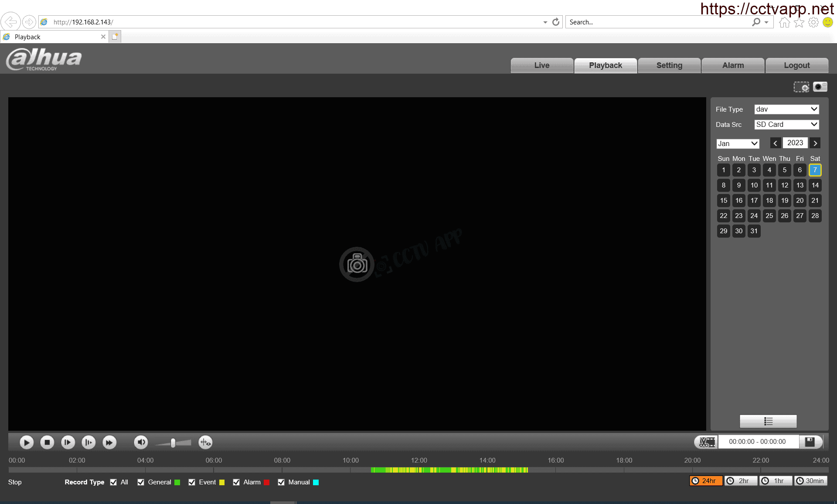
Task: Uncheck the General record type checkbox
Action: 141,482
